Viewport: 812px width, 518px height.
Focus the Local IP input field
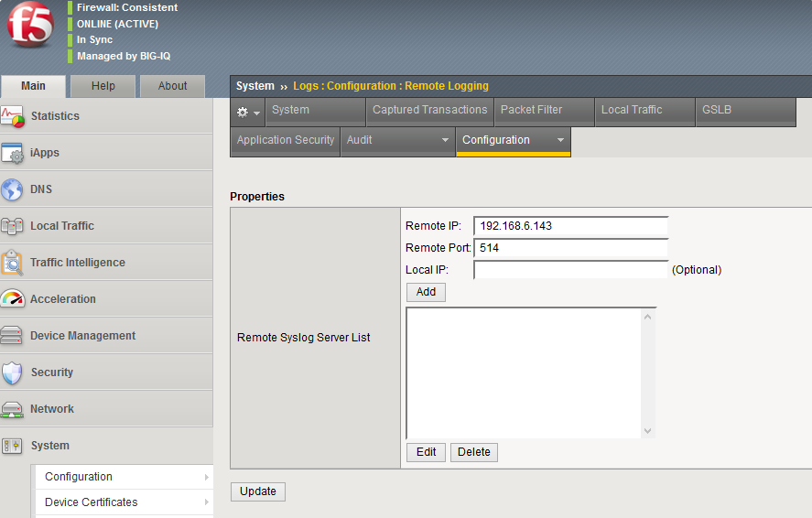[x=570, y=270]
